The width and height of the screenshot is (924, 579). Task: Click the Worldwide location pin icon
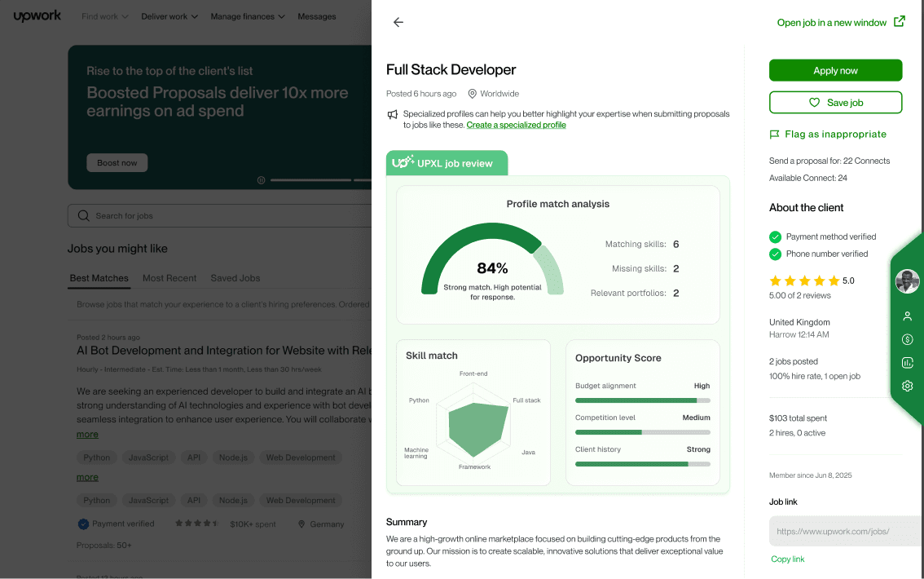coord(472,94)
